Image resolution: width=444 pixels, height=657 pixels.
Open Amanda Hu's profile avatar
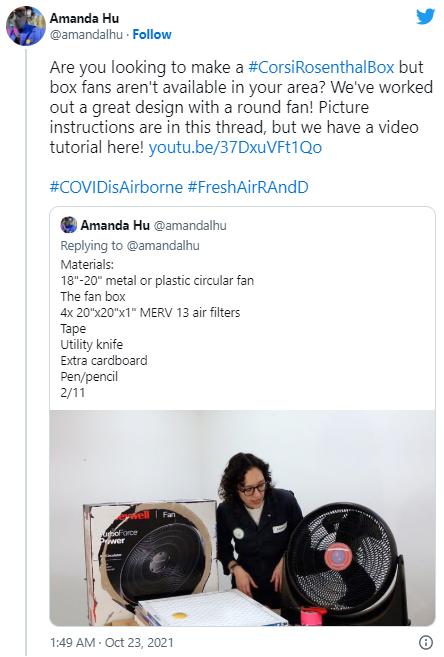pyautogui.click(x=26, y=26)
